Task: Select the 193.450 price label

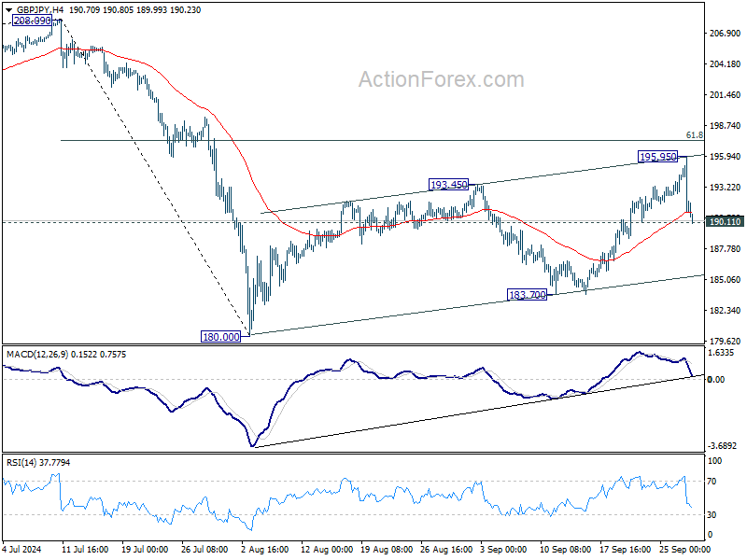Action: click(449, 184)
